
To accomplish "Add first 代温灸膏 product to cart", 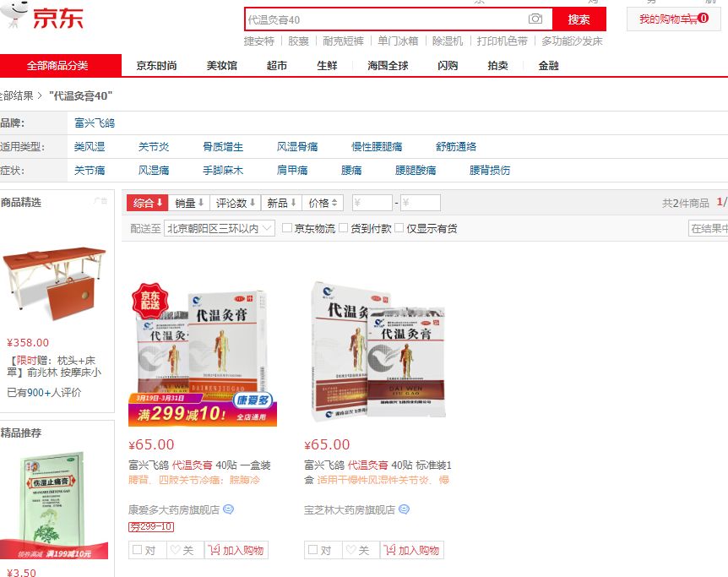I will [x=236, y=550].
